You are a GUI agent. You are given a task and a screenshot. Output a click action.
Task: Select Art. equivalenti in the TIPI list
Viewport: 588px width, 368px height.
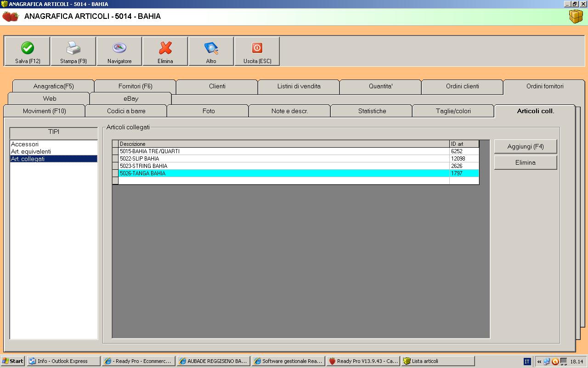tap(54, 151)
